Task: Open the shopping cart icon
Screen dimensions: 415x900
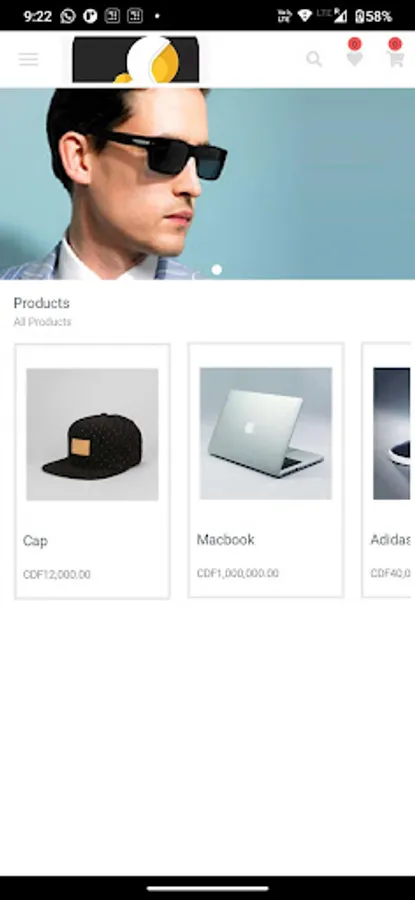Action: coord(395,59)
